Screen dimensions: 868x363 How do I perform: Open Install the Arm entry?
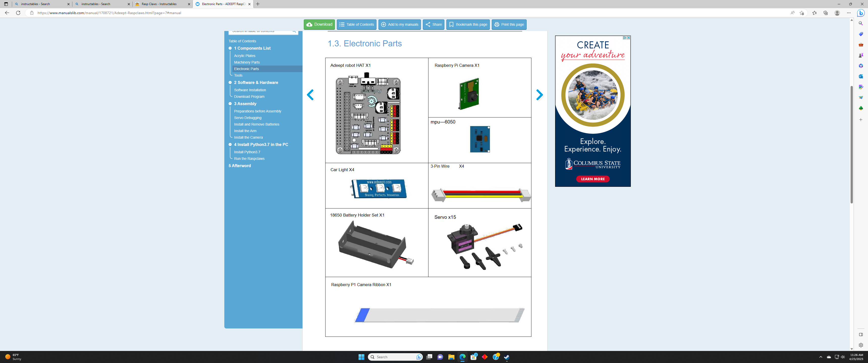245,131
